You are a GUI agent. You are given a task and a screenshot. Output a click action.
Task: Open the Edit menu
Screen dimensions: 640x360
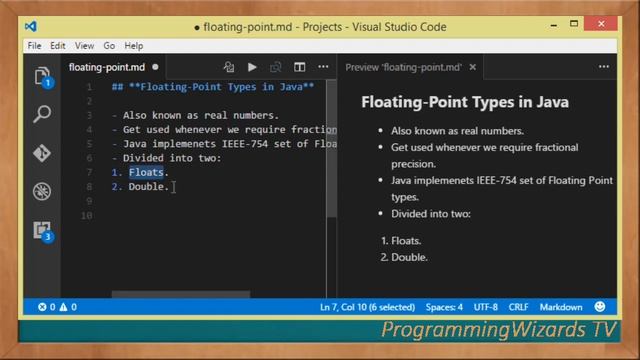58,46
